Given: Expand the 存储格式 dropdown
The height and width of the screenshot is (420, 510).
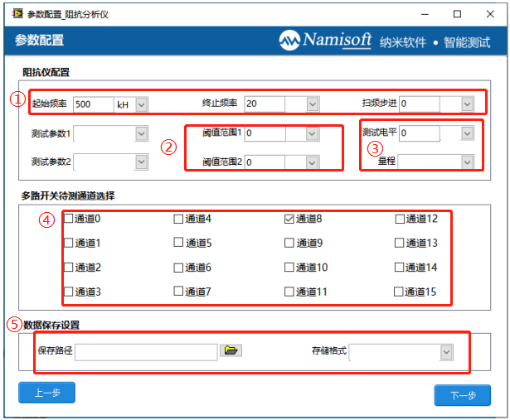Looking at the screenshot, I should [x=446, y=352].
